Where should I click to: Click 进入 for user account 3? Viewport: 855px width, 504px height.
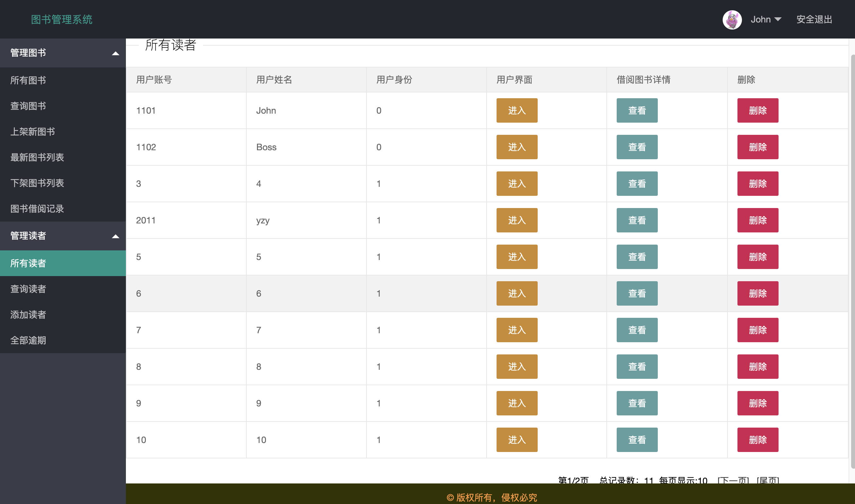pos(517,184)
